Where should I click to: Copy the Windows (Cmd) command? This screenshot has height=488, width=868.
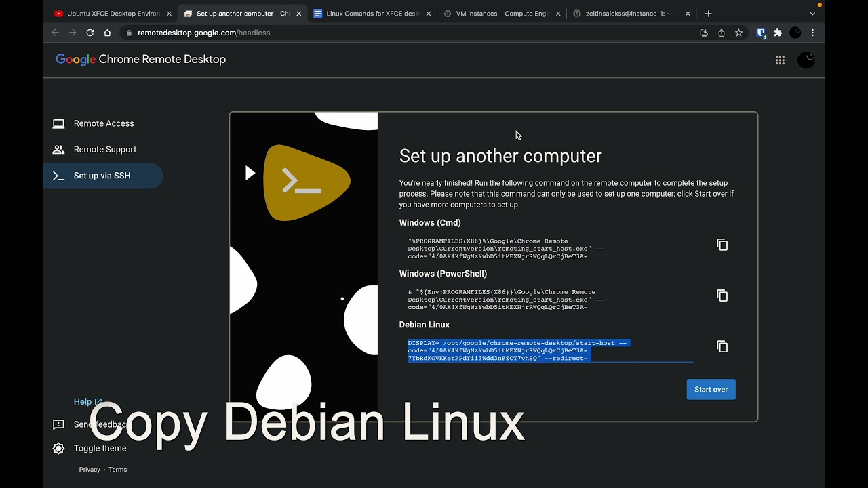click(x=722, y=245)
